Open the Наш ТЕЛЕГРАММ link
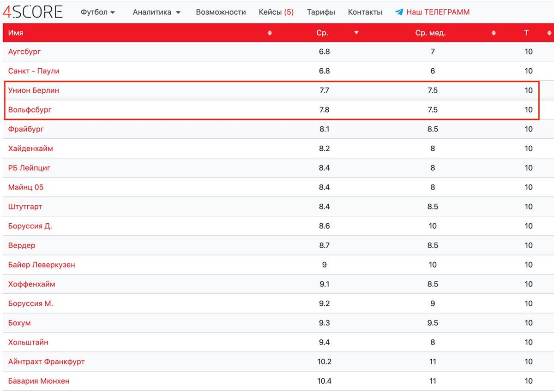 point(438,12)
